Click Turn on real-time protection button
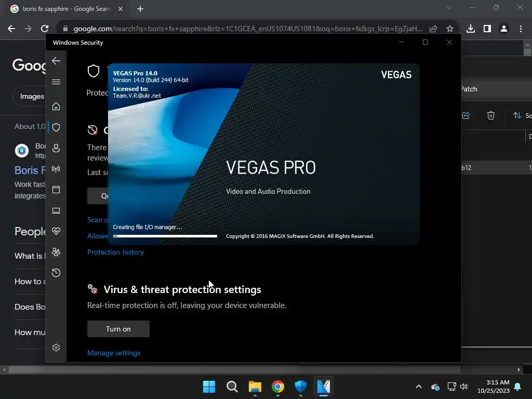532x399 pixels. (118, 329)
